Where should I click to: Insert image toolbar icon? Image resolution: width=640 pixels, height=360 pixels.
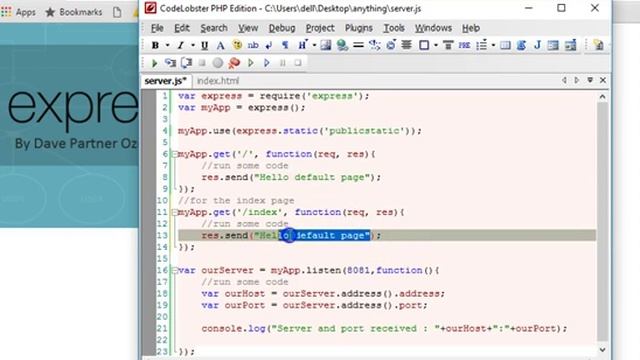click(326, 45)
